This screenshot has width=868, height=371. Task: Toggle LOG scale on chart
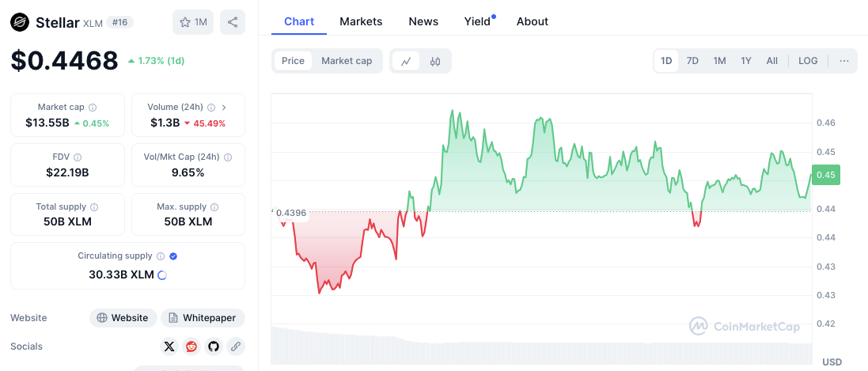808,61
